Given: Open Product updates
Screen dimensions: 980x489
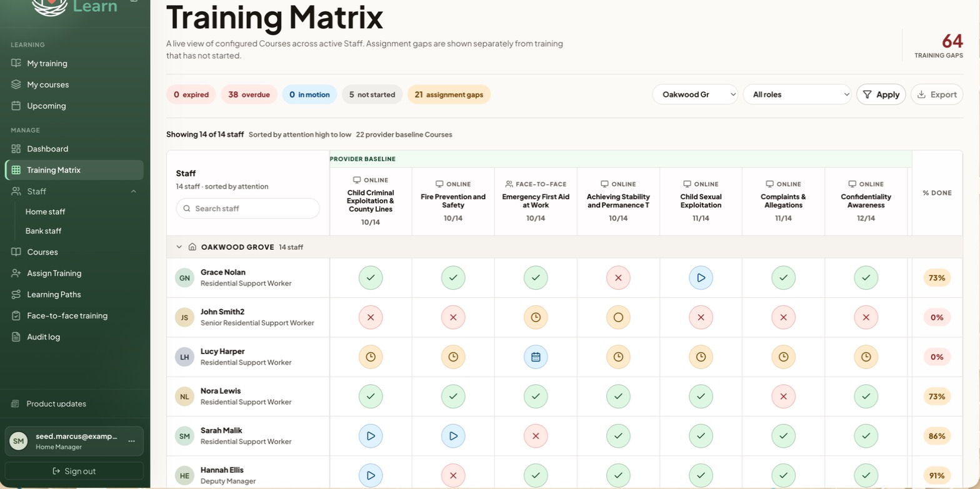Looking at the screenshot, I should pyautogui.click(x=56, y=403).
